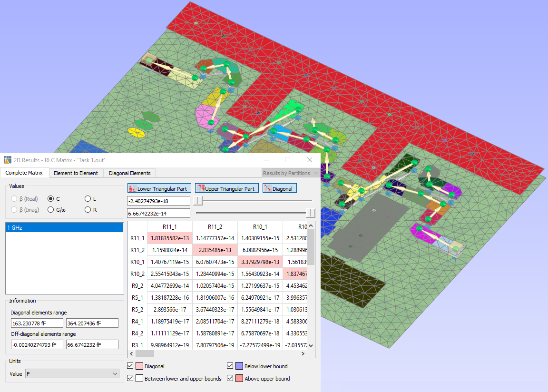This screenshot has height=392, width=548.
Task: Open the Results by Partitions dropdown
Action: pos(290,173)
